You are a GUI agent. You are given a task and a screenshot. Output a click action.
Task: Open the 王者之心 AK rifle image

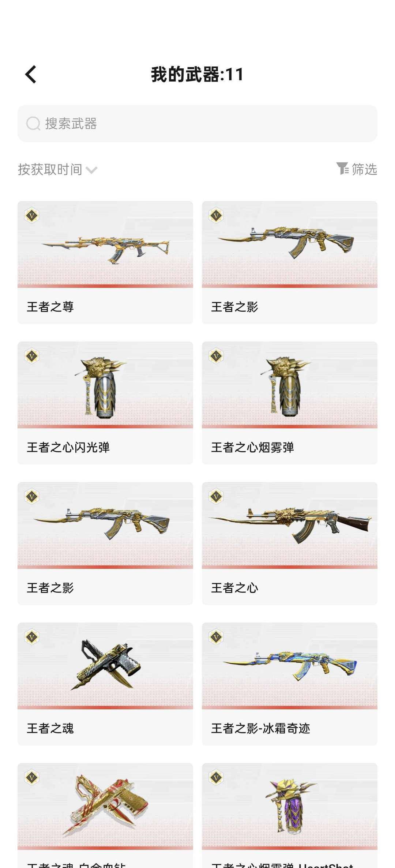pos(290,525)
